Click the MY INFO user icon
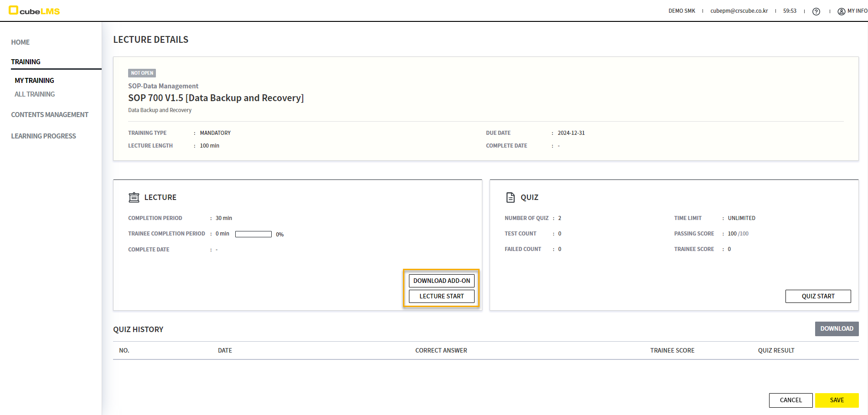The width and height of the screenshot is (868, 415). click(x=841, y=11)
